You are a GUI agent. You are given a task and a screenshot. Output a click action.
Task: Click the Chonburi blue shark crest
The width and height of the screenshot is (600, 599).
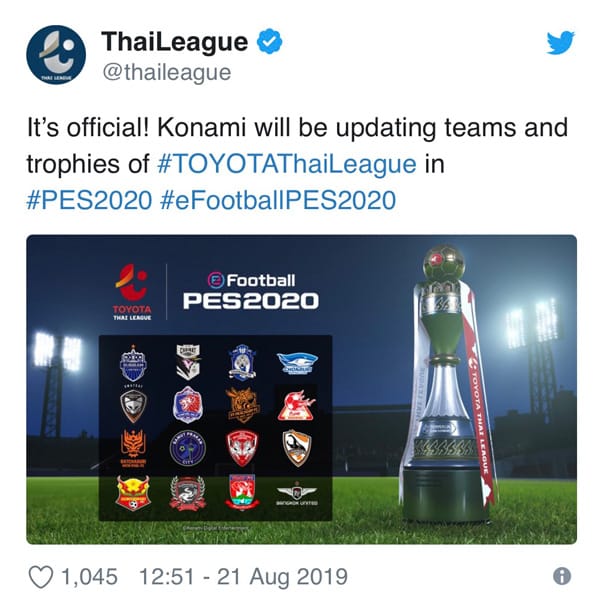click(x=297, y=363)
